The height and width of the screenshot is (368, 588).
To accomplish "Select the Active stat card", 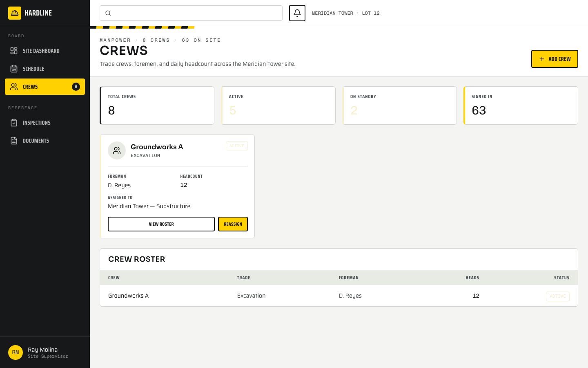I will click(x=278, y=105).
